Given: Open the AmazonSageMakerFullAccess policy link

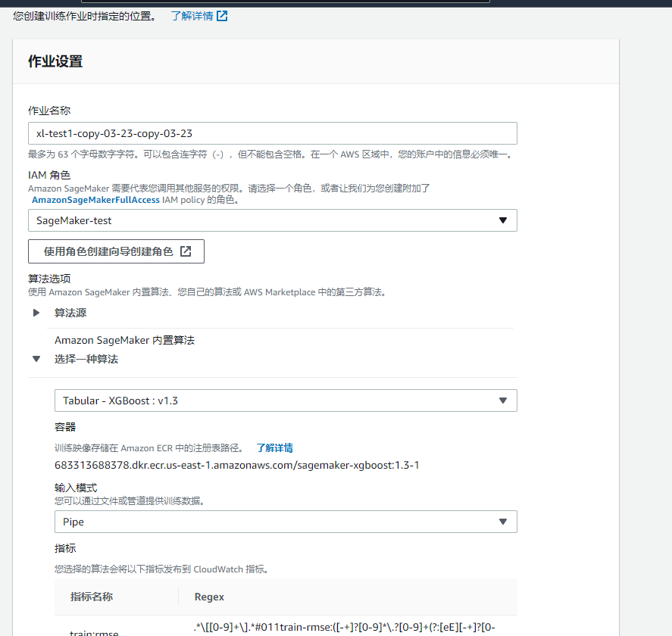Looking at the screenshot, I should [x=95, y=200].
